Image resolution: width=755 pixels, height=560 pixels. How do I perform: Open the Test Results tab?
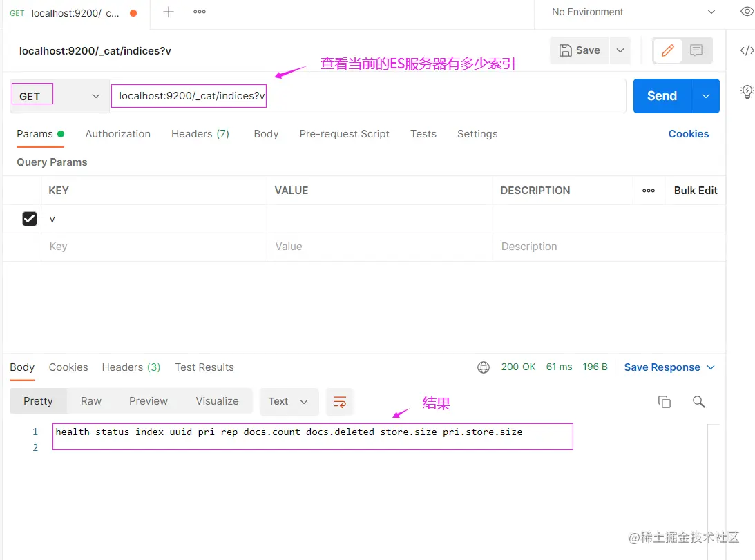coord(204,367)
